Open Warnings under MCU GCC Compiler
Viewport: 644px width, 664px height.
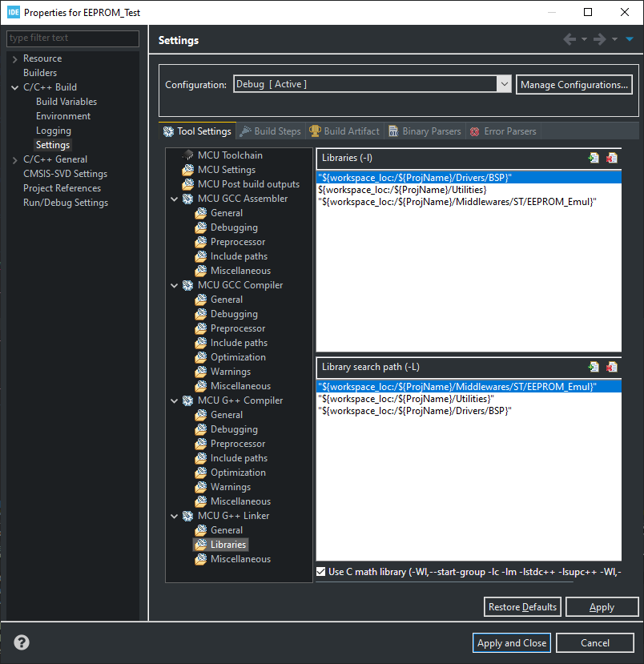tap(231, 372)
